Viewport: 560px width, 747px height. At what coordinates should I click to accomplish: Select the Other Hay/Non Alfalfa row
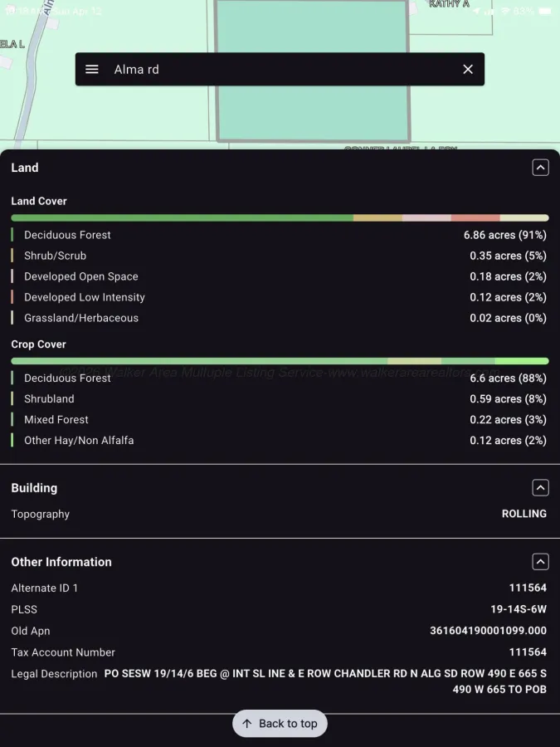[280, 441]
